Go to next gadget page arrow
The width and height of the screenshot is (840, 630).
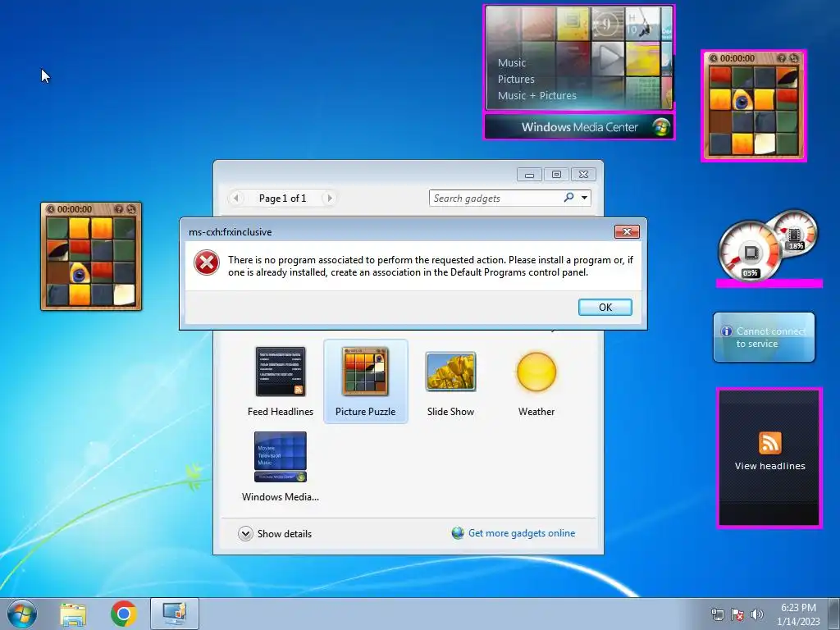pos(330,199)
